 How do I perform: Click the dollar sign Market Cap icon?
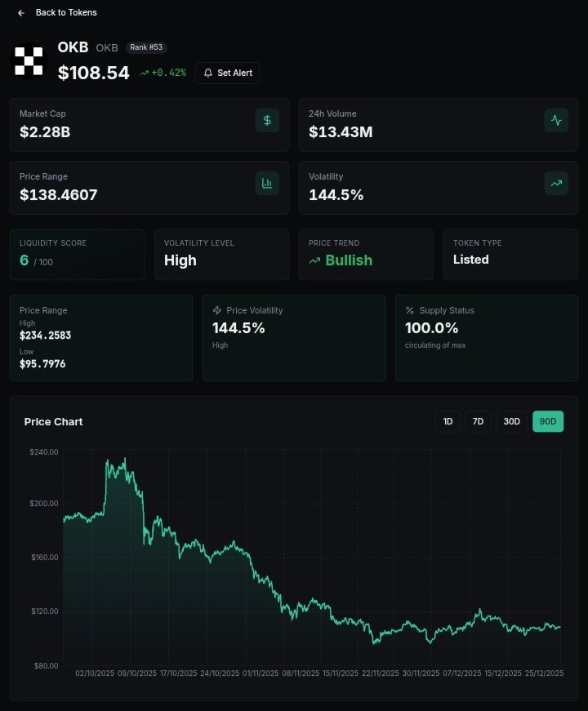point(267,120)
